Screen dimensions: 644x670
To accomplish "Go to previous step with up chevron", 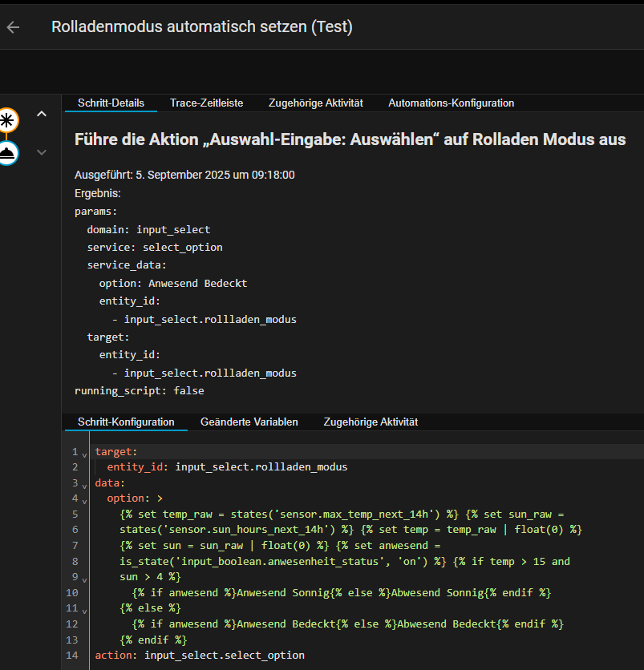I will 42,115.
